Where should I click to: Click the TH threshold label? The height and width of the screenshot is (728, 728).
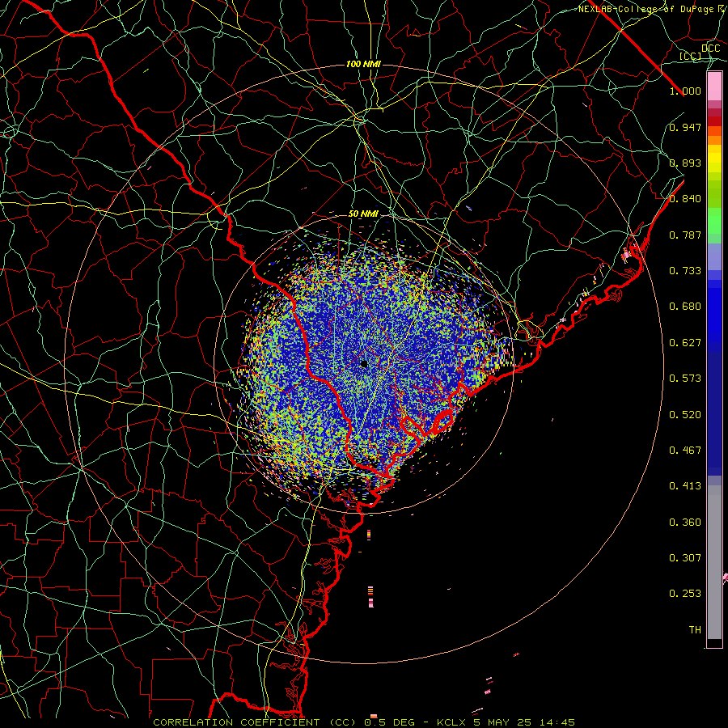point(695,630)
